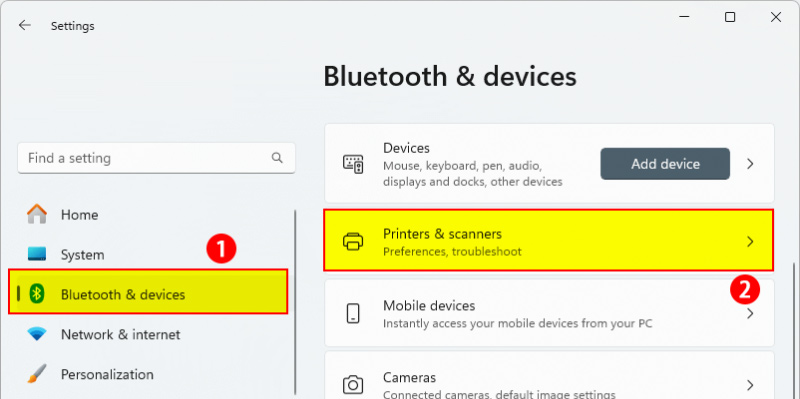
Task: Click the Network wifi icon
Action: [37, 335]
